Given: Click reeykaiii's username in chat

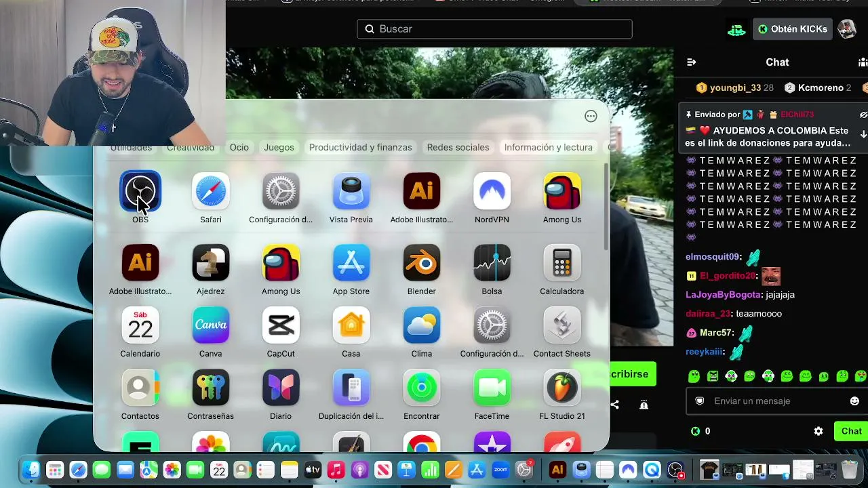Looking at the screenshot, I should [705, 352].
